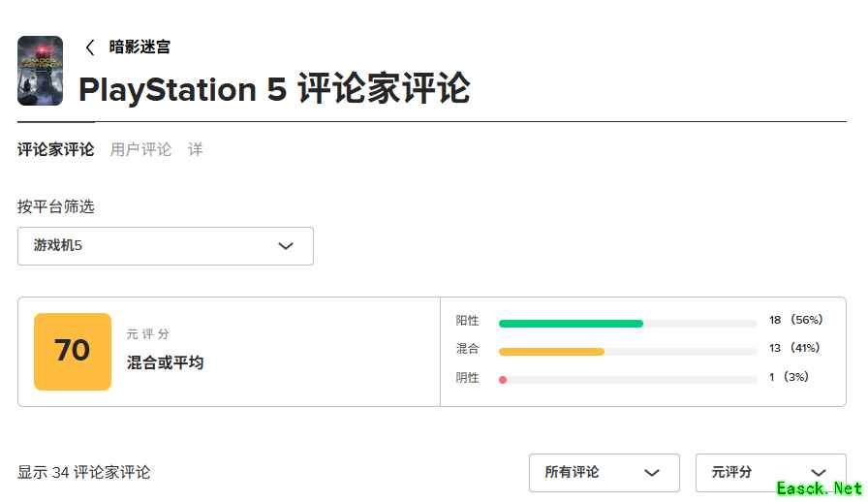The image size is (868, 502).
Task: Click the yellow 70 metascore badge
Action: pyautogui.click(x=73, y=351)
